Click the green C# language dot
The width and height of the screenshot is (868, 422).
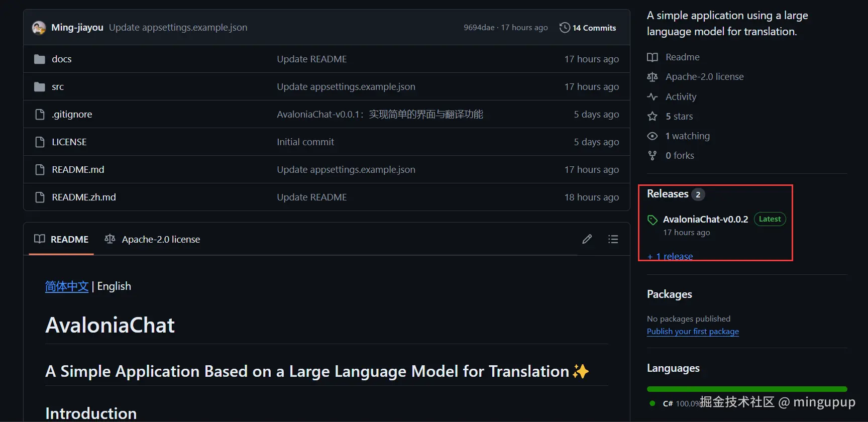(x=652, y=403)
